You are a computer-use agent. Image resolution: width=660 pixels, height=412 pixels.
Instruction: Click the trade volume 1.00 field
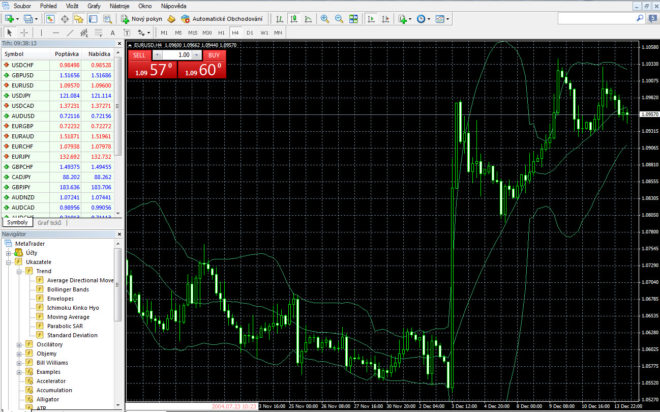click(177, 55)
